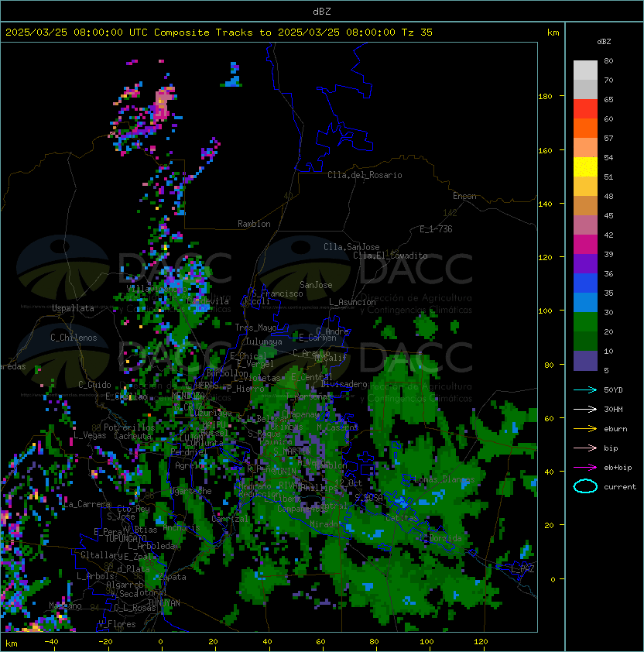Click the 'km' label at bottom-left of axis
Viewport: 644px width, 652px height.
click(12, 643)
